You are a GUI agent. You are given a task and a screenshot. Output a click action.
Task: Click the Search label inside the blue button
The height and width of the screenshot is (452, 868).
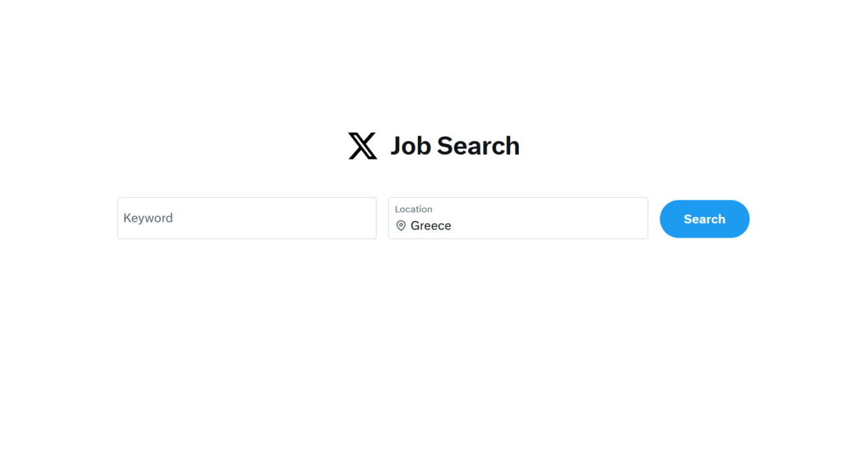click(704, 219)
